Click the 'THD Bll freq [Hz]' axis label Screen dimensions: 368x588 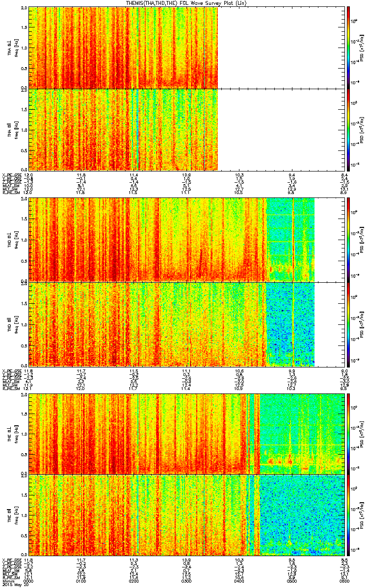click(x=12, y=324)
